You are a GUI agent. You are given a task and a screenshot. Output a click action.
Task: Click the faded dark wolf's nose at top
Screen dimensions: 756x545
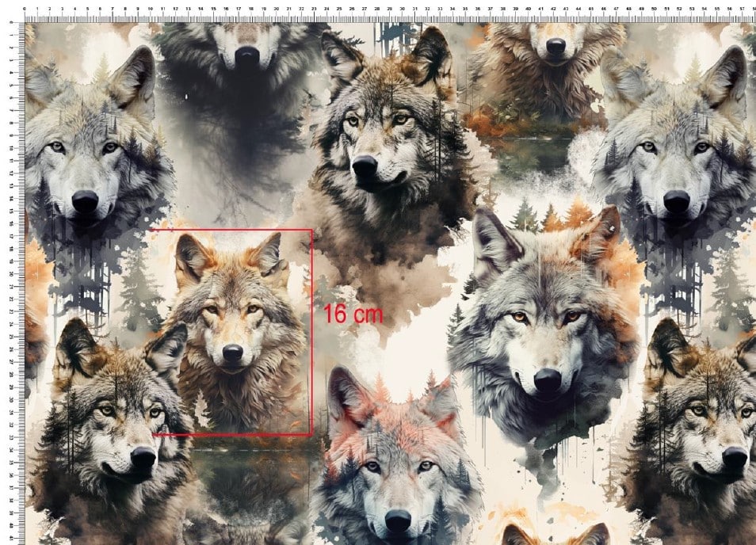247,57
